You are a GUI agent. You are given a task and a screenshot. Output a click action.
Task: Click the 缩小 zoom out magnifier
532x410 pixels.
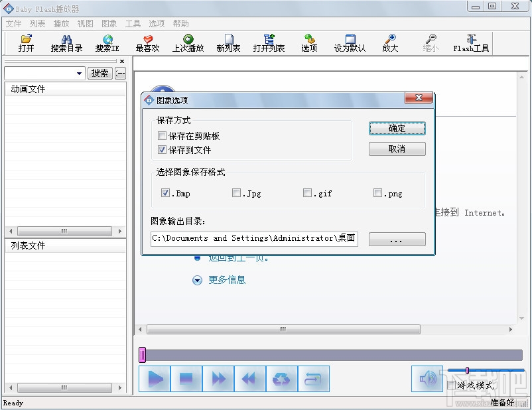coord(431,43)
